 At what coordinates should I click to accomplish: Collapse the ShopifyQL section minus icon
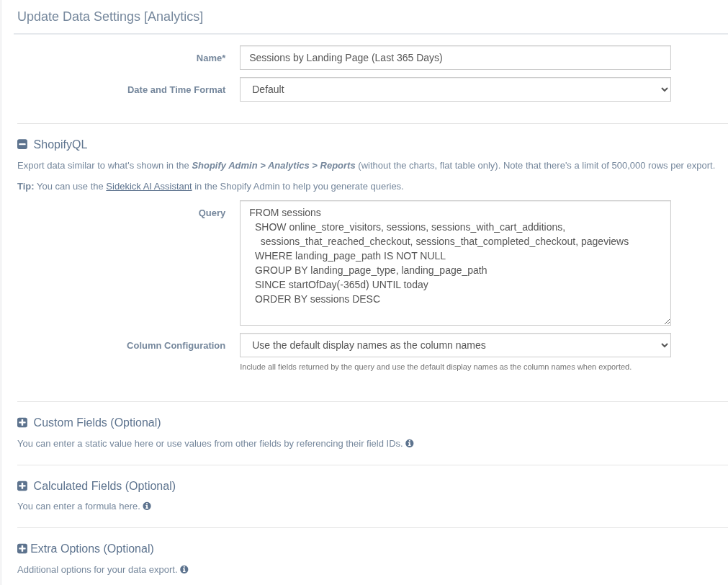pos(22,144)
